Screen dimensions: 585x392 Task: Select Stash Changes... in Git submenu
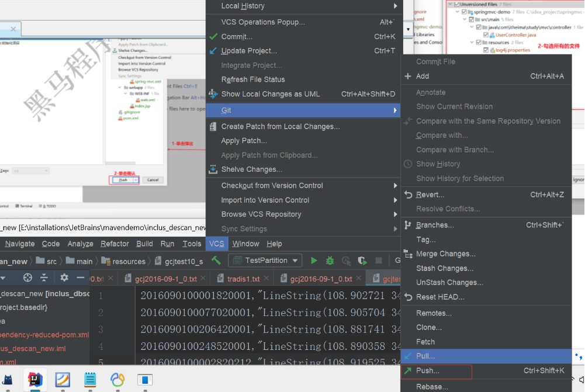coord(445,269)
